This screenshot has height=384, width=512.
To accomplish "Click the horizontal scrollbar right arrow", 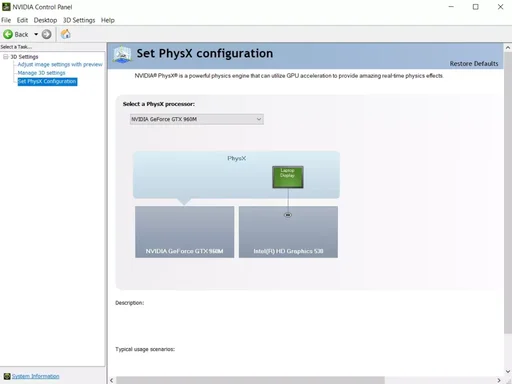I will [499, 380].
